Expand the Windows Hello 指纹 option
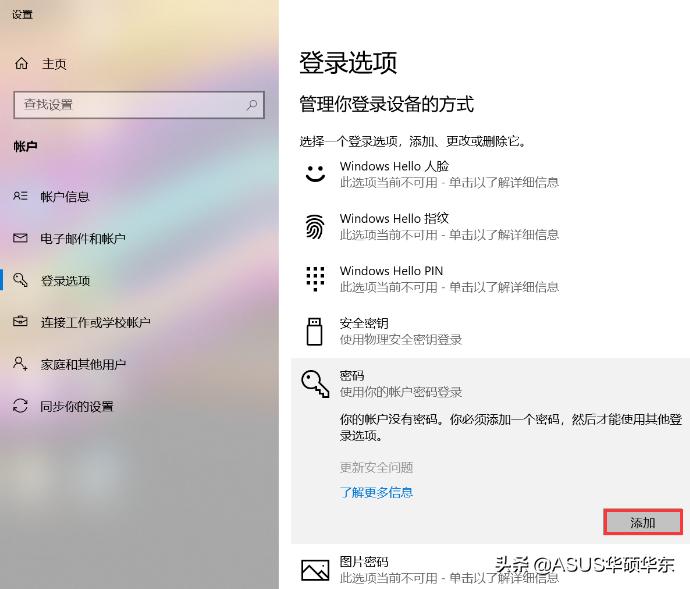Viewport: 690px width, 589px height. click(x=490, y=226)
